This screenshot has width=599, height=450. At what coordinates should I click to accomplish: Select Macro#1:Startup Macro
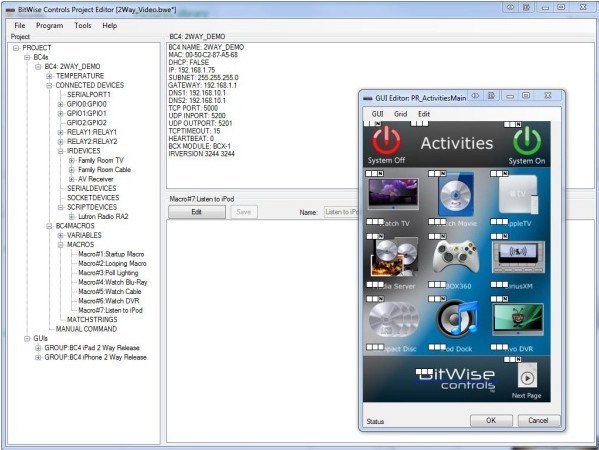point(111,254)
